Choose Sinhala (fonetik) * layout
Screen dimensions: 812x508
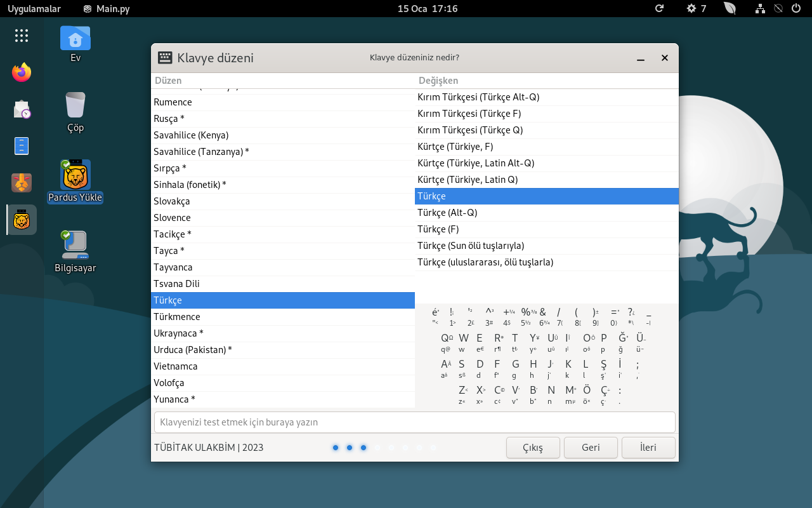coord(283,185)
